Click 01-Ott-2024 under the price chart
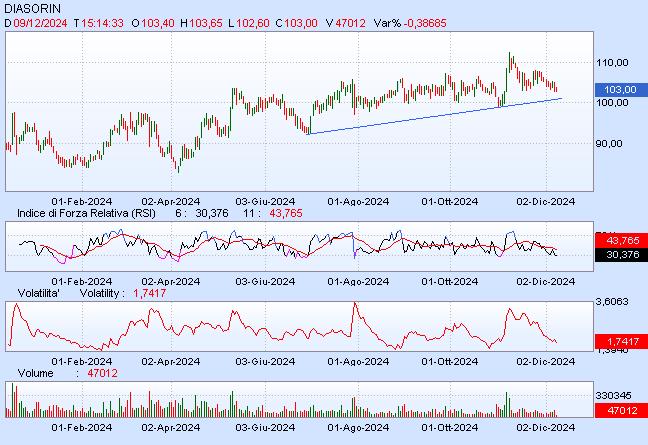 pyautogui.click(x=450, y=202)
